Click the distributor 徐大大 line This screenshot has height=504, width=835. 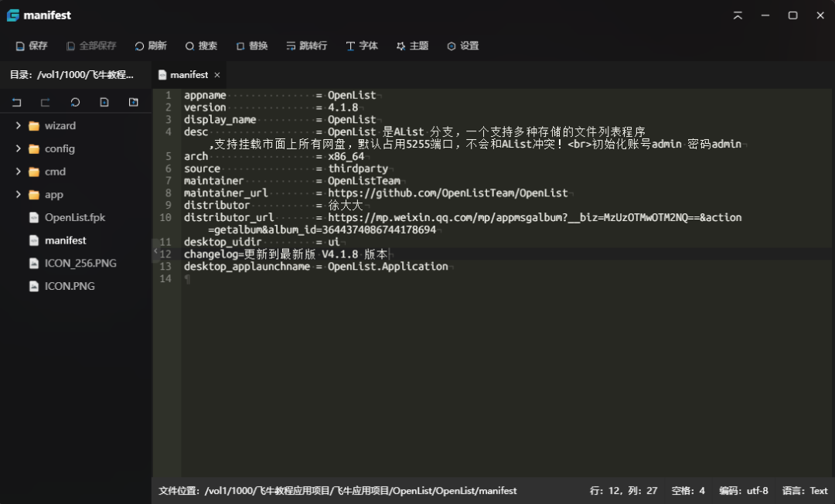(x=273, y=206)
